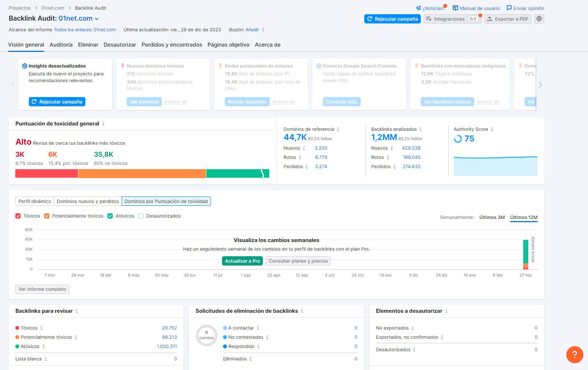Screen dimensions: 588x370
Task: Click info icon next to Exportados, no confirmados
Action: point(442,337)
